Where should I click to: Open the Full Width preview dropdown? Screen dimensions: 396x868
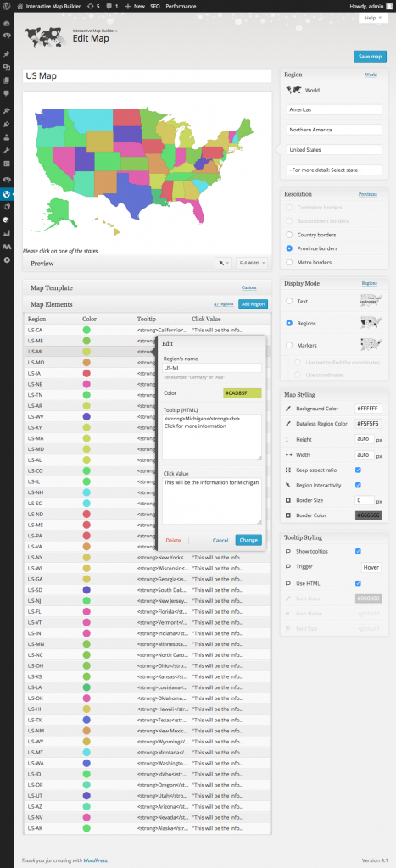click(x=252, y=263)
